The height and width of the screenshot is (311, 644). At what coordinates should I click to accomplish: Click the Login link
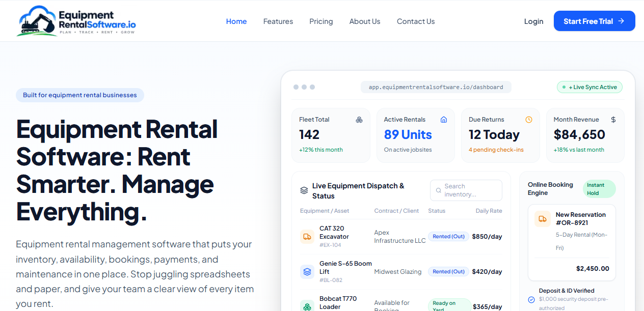tap(533, 21)
